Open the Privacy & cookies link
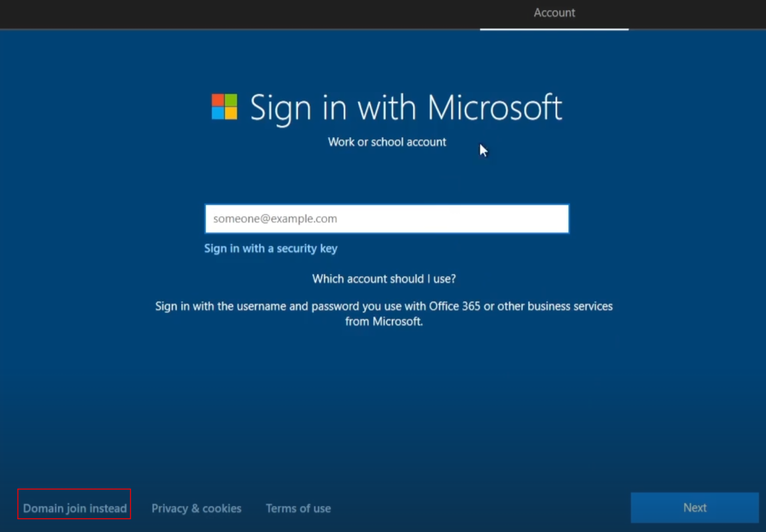Screen dimensions: 766x532 coord(196,508)
